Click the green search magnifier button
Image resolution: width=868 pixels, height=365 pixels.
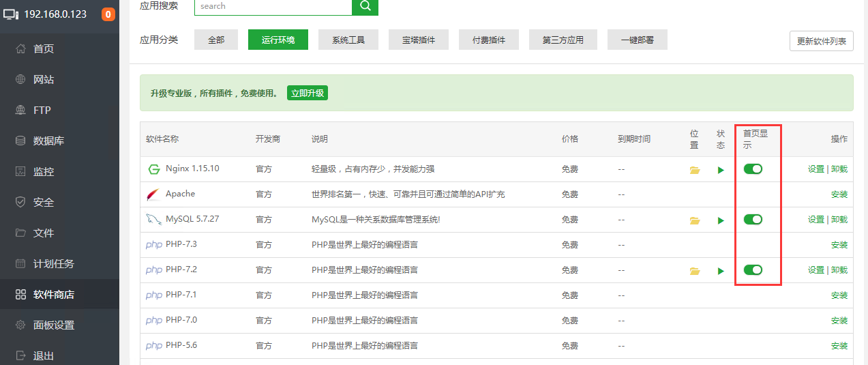click(365, 6)
